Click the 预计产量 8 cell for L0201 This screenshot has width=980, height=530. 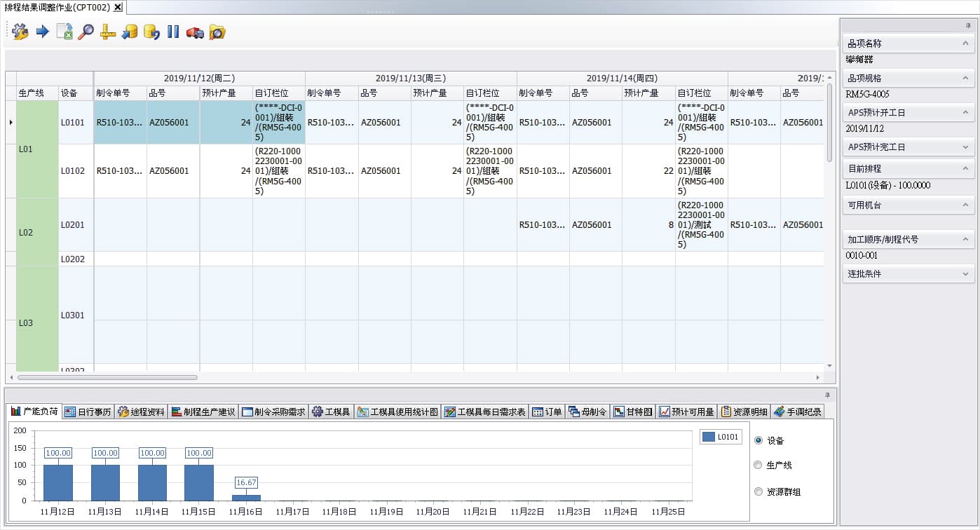tap(648, 224)
